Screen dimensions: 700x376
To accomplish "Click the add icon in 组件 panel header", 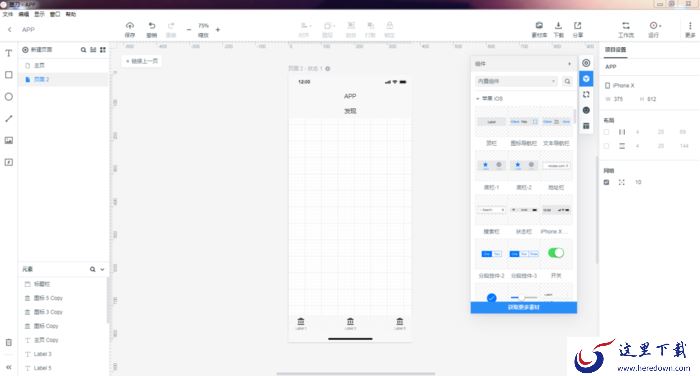I will pos(569,64).
